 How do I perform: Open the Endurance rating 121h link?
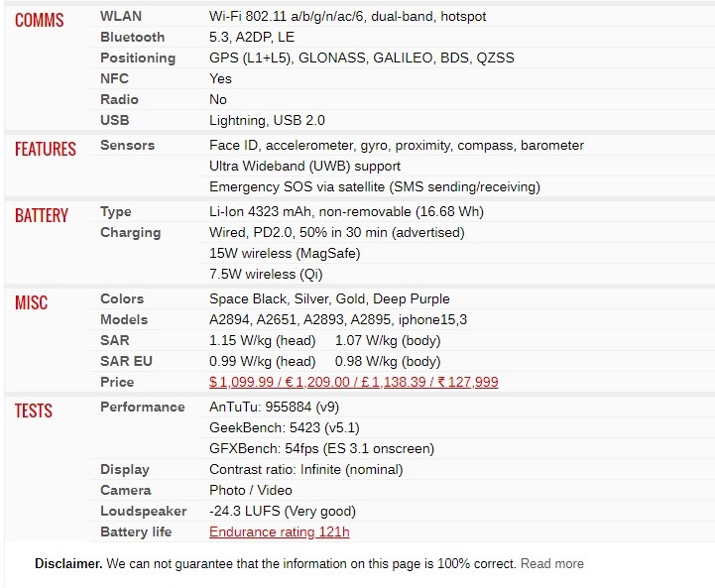point(279,531)
